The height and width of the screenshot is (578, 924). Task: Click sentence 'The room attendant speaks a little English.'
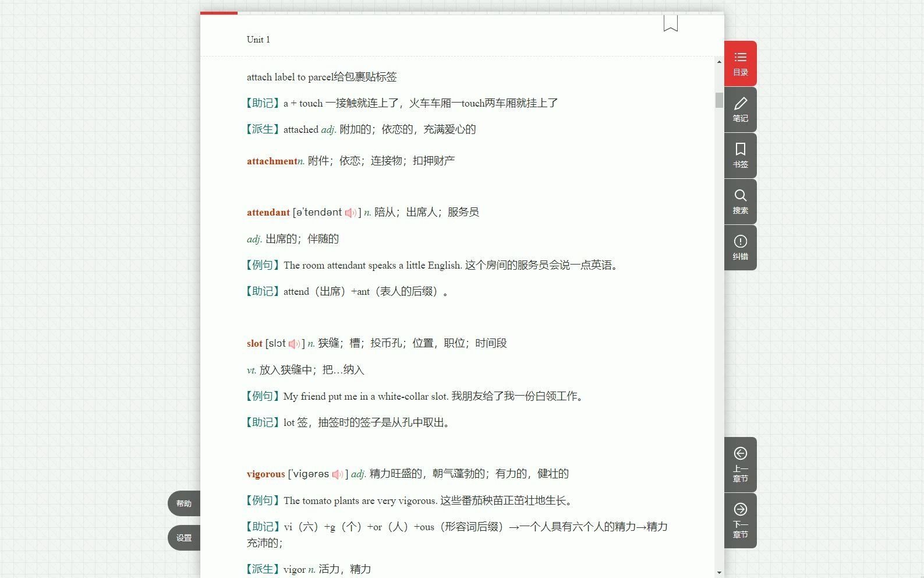(x=373, y=265)
